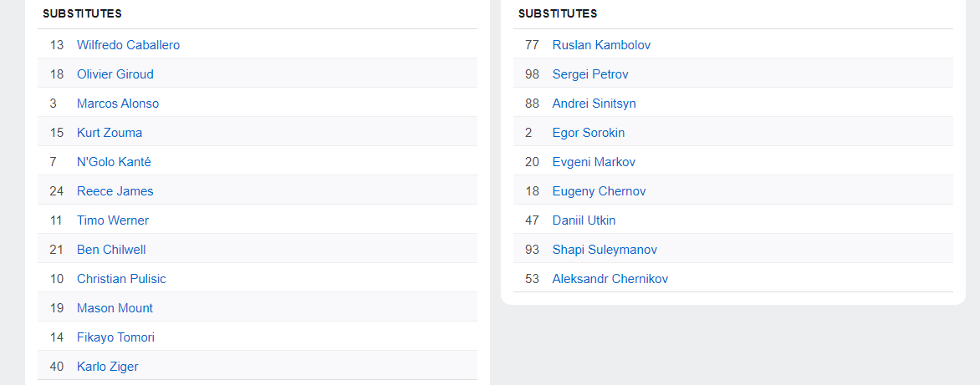
Task: Click Ruslan Kambolov's name
Action: pyautogui.click(x=601, y=45)
